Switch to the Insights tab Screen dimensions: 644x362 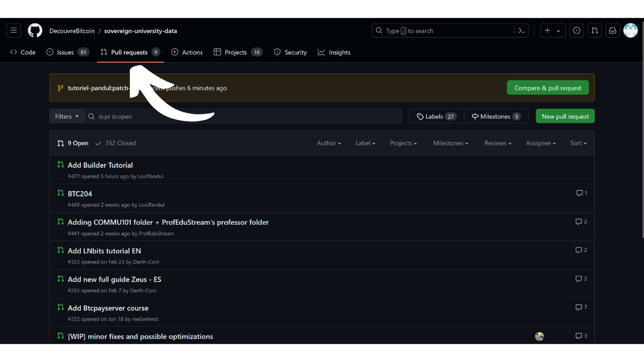click(x=334, y=52)
